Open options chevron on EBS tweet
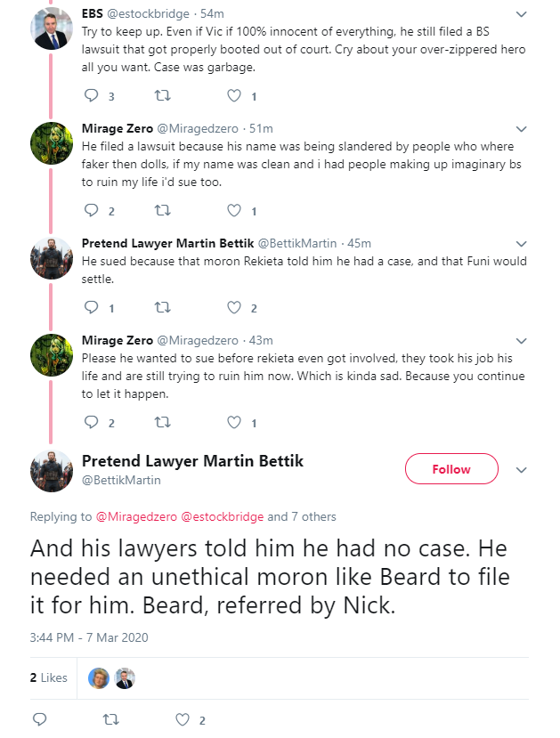The image size is (560, 738). pos(521,14)
